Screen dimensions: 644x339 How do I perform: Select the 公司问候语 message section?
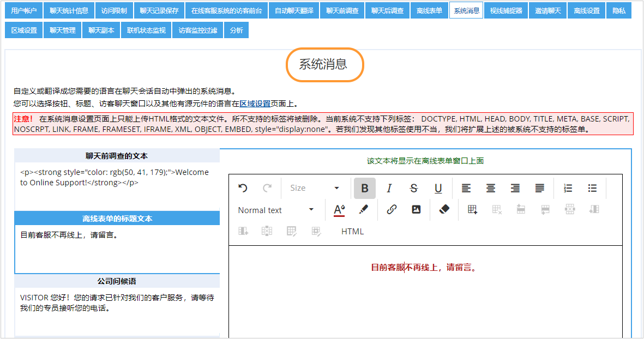[x=117, y=282]
